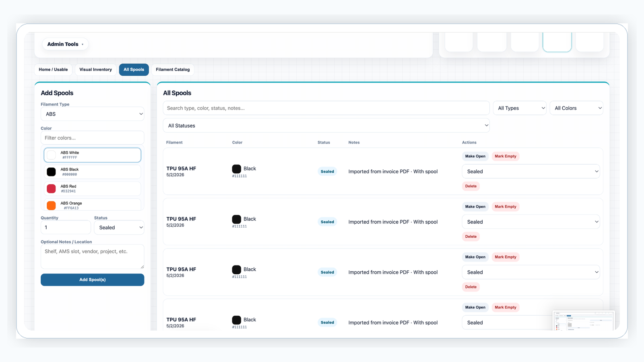Select the ABS Red color option
644x362 pixels.
(92, 189)
